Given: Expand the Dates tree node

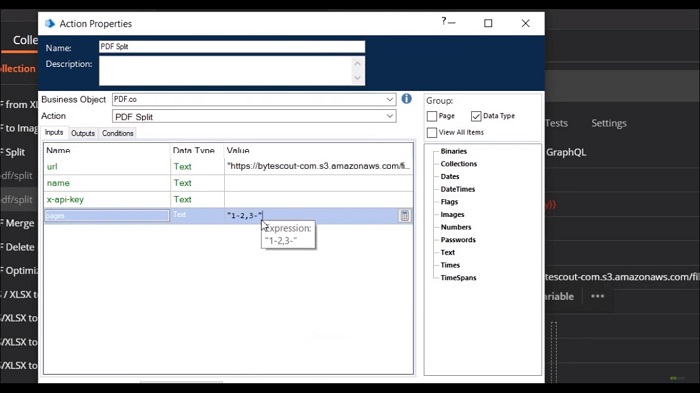Looking at the screenshot, I should [x=450, y=176].
